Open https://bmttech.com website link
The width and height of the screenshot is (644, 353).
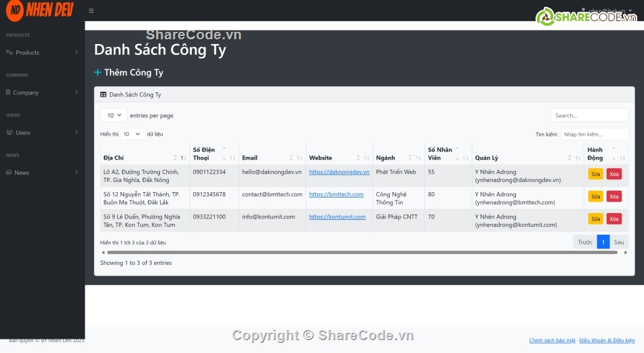click(x=336, y=194)
